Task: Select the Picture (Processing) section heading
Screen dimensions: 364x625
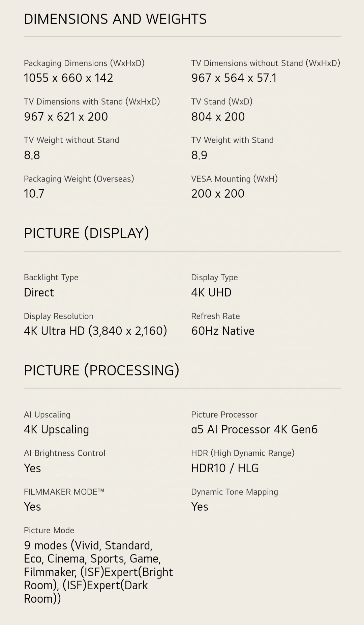Action: coord(101,370)
